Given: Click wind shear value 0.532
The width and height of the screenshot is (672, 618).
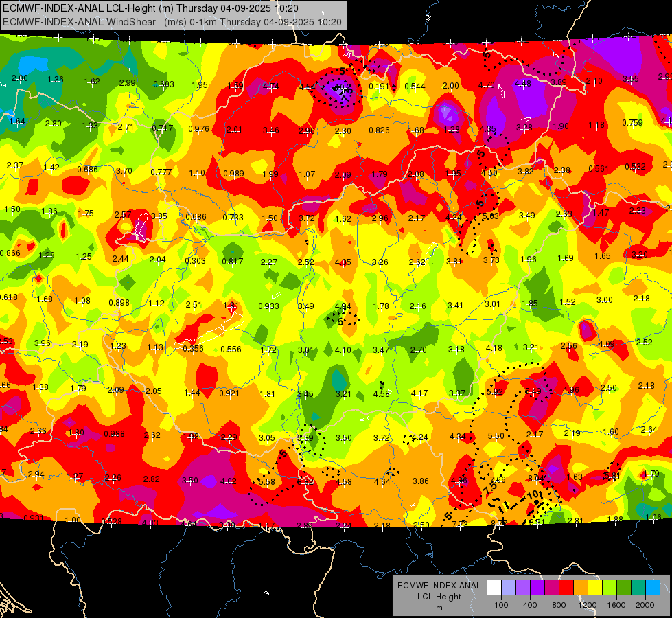Looking at the screenshot, I should (x=635, y=166).
